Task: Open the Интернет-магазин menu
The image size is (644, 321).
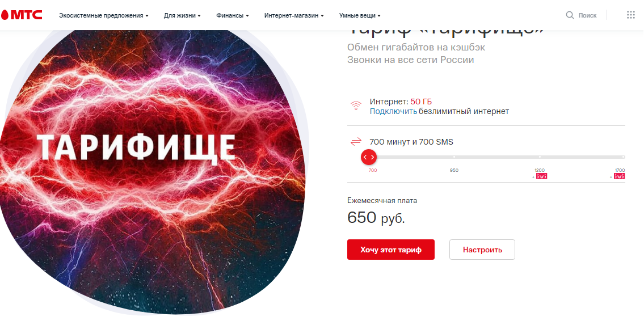Action: (x=294, y=15)
